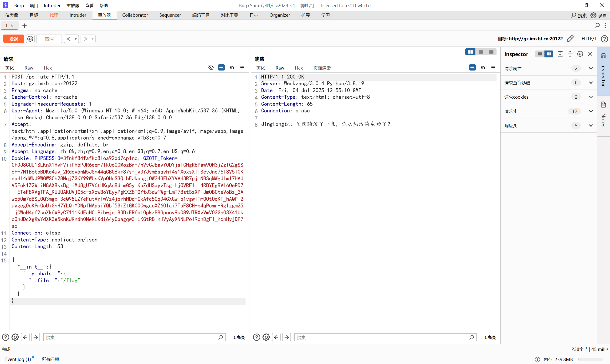The width and height of the screenshot is (610, 364).
Task: Jump to next response search match
Action: [x=287, y=337]
